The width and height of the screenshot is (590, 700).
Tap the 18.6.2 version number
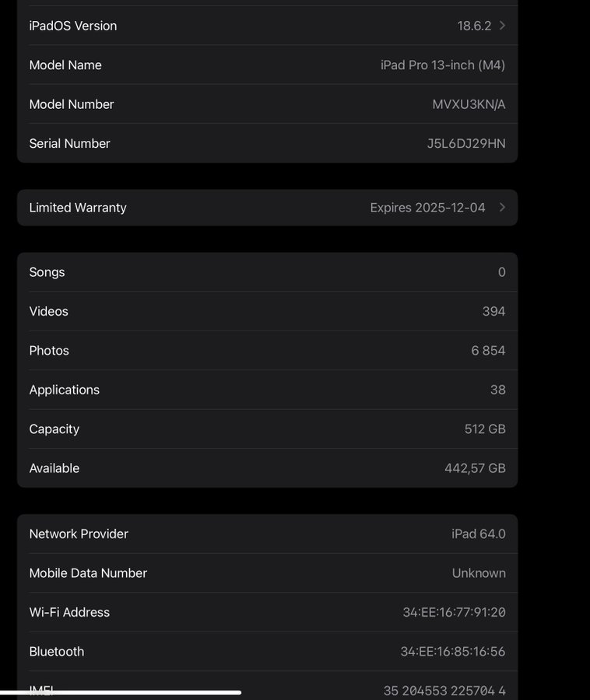(474, 26)
